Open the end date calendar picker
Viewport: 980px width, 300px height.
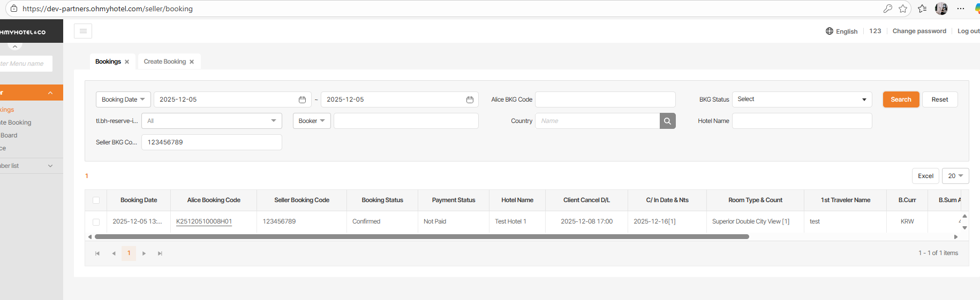(x=470, y=99)
